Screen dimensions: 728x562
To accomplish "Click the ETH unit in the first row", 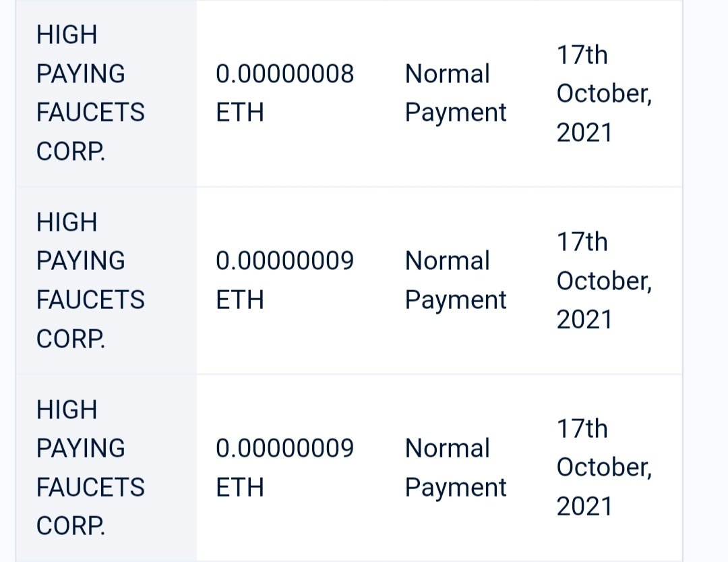I will point(239,113).
